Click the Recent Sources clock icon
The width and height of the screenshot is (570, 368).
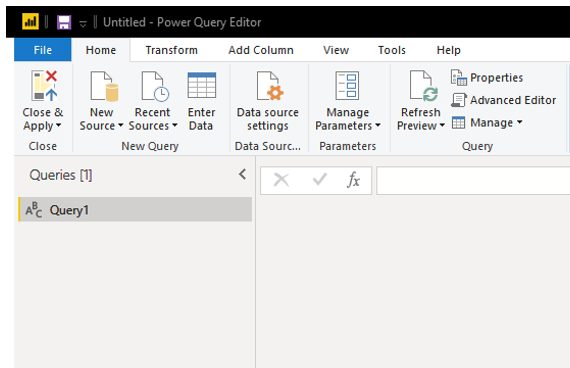155,86
